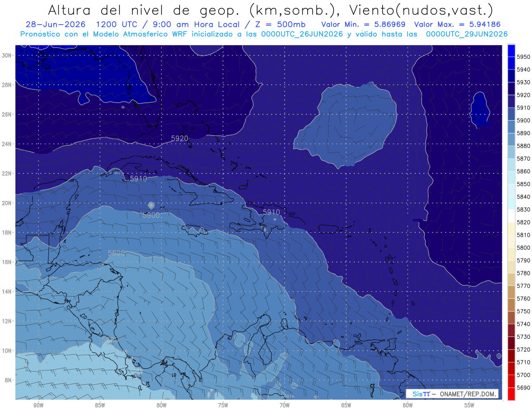Image resolution: width=532 pixels, height=411 pixels.
Task: Click the 5860 colorbar label
Action: 523,171
